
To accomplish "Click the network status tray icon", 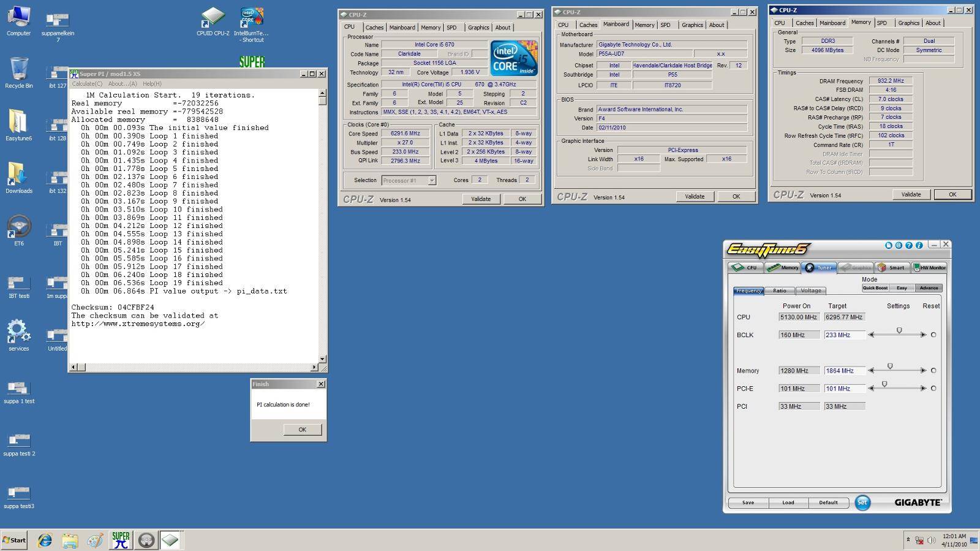I will click(x=919, y=540).
